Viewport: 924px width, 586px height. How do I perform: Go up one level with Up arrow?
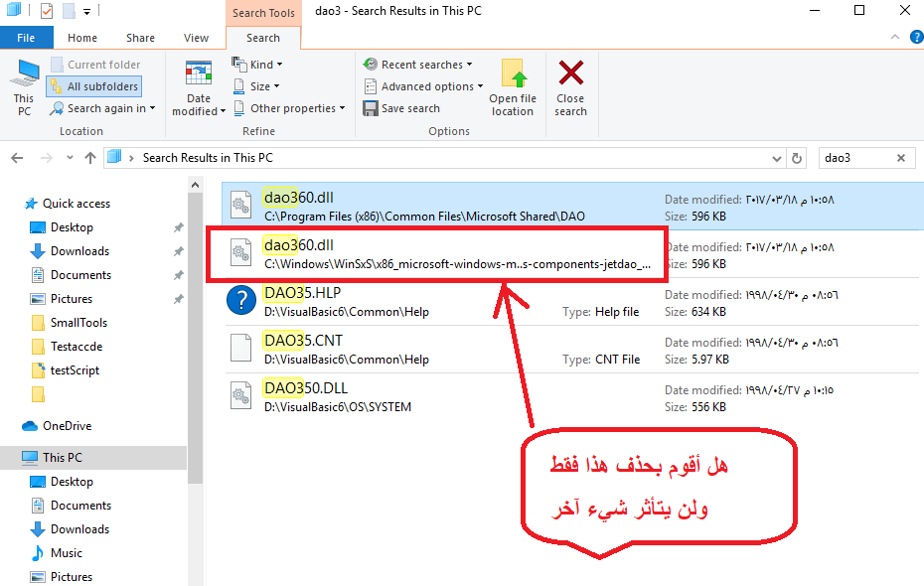90,158
